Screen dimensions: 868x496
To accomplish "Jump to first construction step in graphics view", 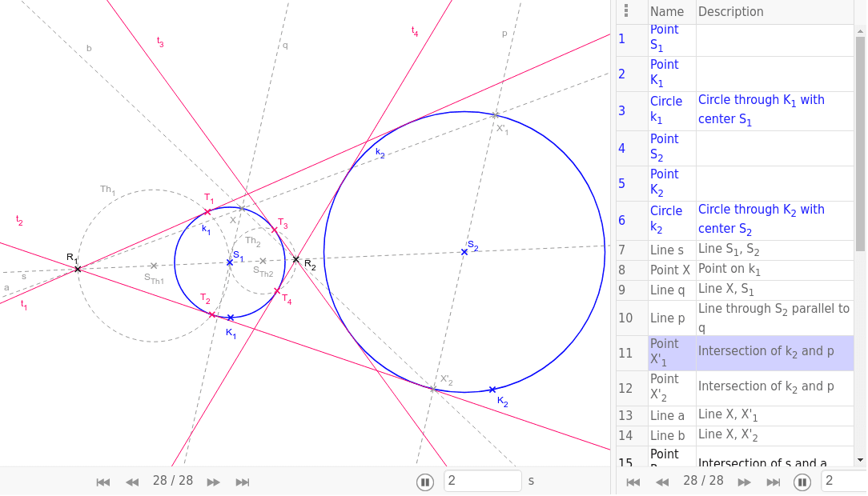I will (103, 482).
